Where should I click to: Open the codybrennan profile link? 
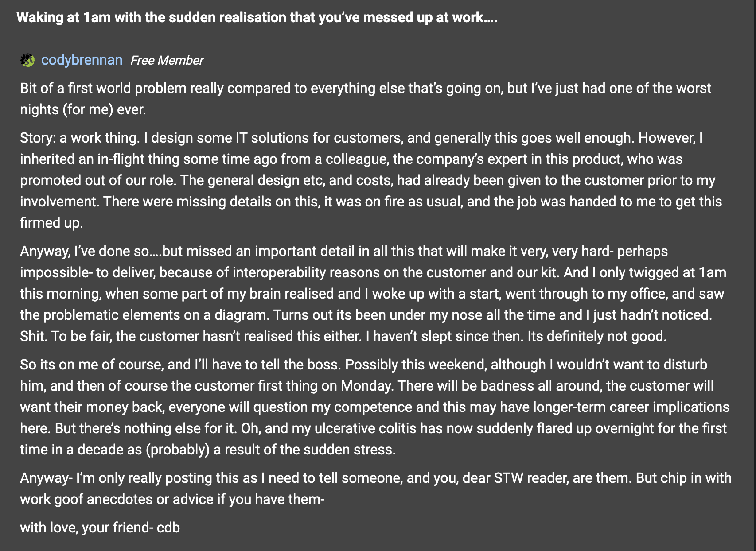pos(82,60)
